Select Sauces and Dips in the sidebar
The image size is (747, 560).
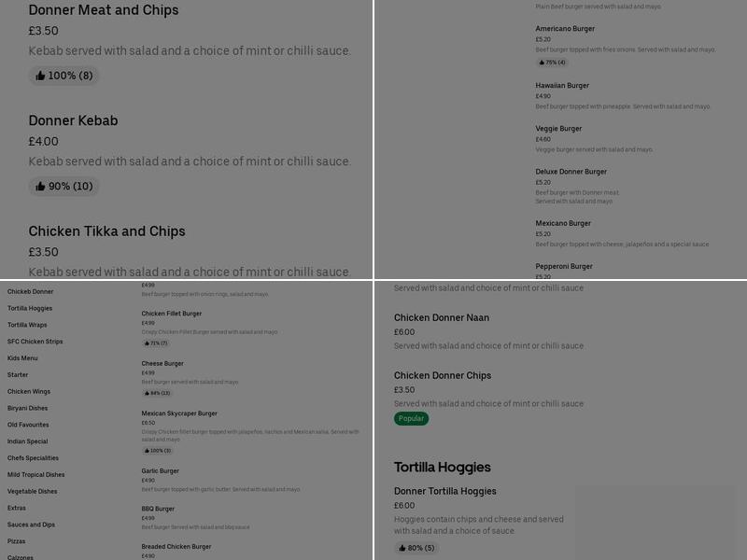tap(31, 525)
